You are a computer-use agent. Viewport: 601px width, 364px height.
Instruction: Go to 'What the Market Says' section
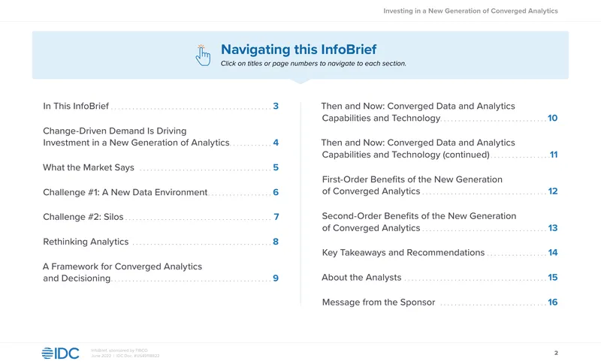(x=89, y=167)
